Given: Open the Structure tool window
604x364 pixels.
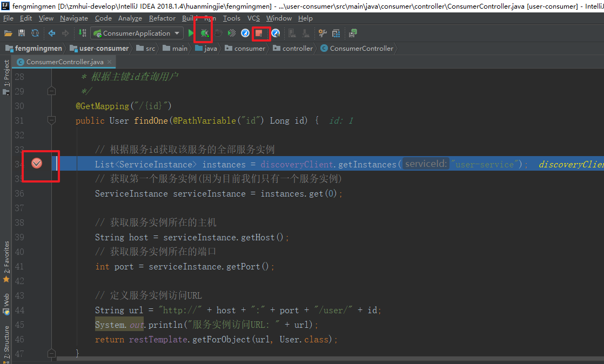Looking at the screenshot, I should (6, 344).
